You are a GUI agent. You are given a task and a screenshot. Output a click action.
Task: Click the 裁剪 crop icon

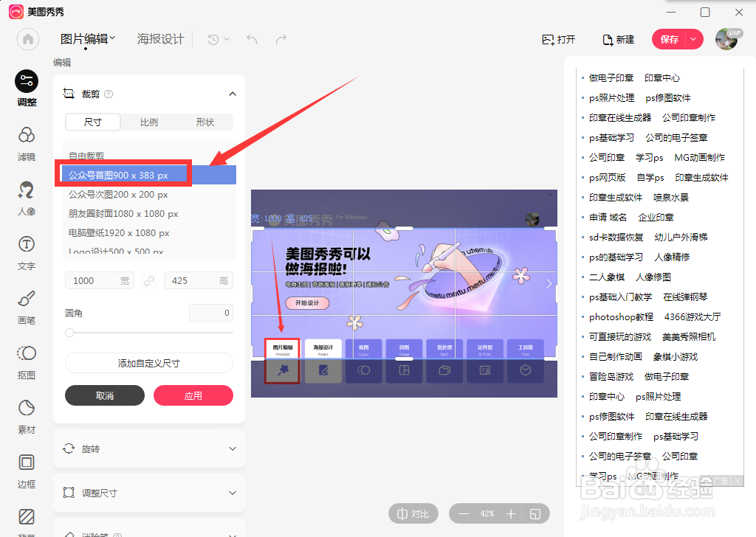pyautogui.click(x=69, y=94)
